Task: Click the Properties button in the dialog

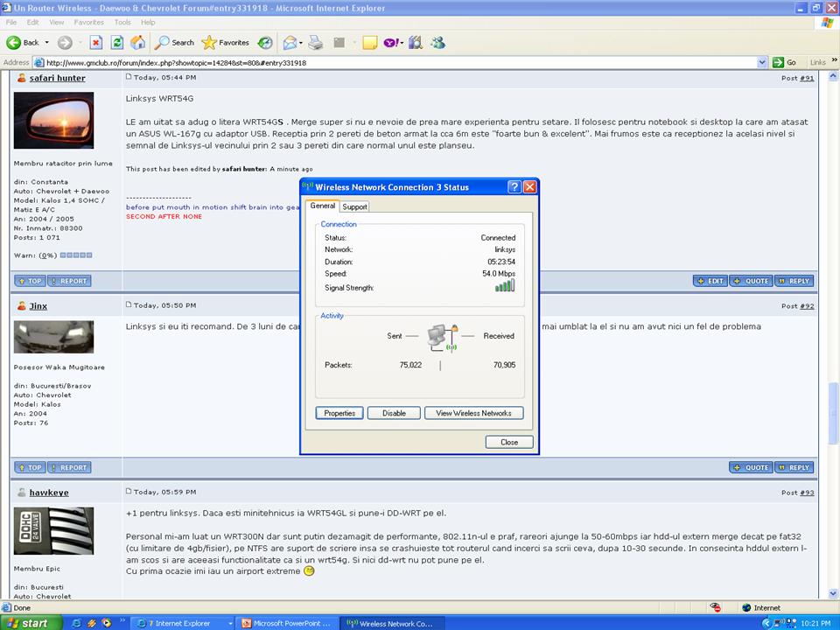Action: tap(339, 413)
